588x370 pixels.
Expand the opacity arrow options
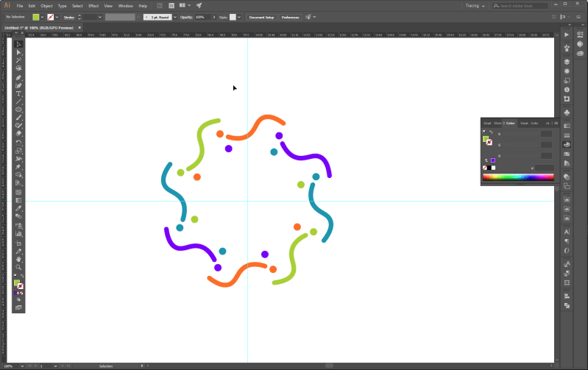[214, 17]
